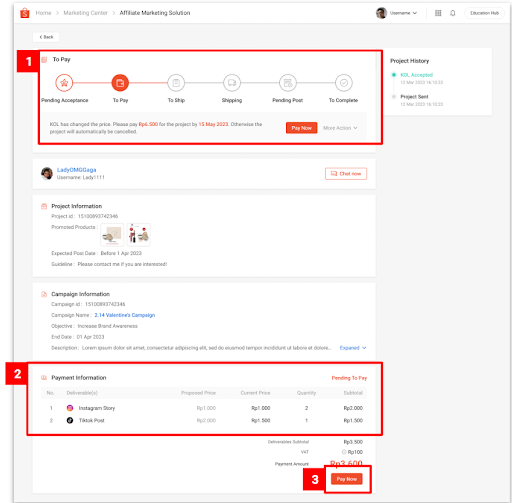This screenshot has height=503, width=512.
Task: Click Tiktok Post subtotal Rp1.500
Action: (353, 420)
